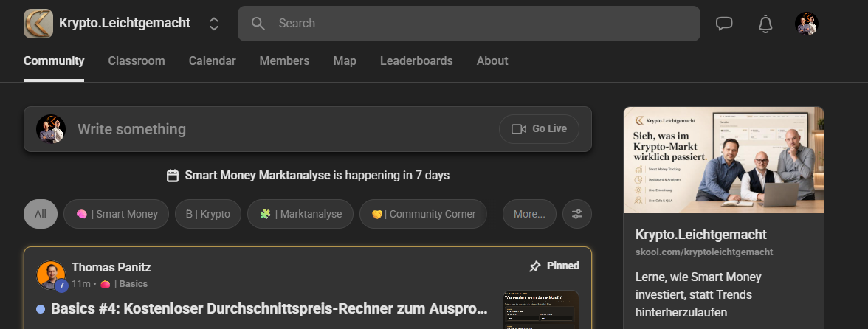868x329 pixels.
Task: Expand the More... categories dropdown
Action: click(529, 214)
